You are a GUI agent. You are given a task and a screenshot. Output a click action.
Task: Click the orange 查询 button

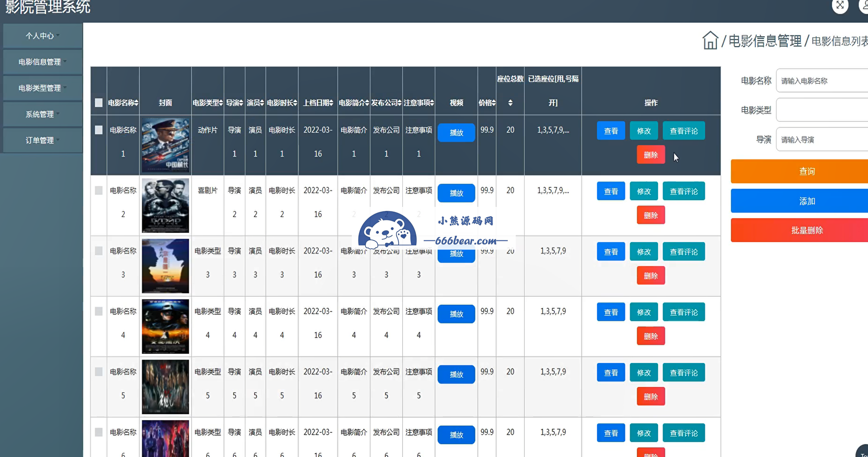tap(799, 172)
